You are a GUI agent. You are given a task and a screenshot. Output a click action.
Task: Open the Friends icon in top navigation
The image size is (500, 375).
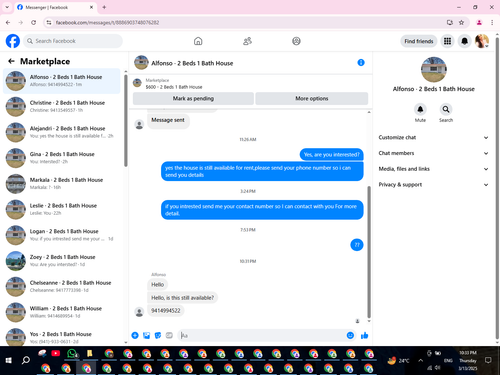pyautogui.click(x=247, y=41)
